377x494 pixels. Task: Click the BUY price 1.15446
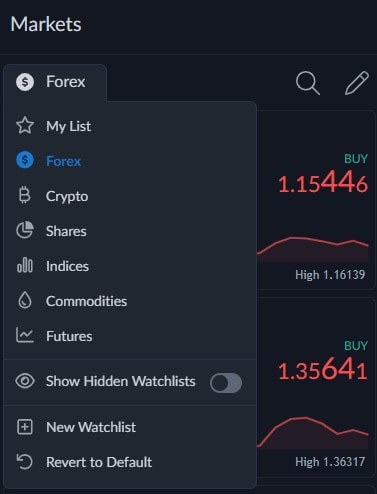tap(323, 183)
